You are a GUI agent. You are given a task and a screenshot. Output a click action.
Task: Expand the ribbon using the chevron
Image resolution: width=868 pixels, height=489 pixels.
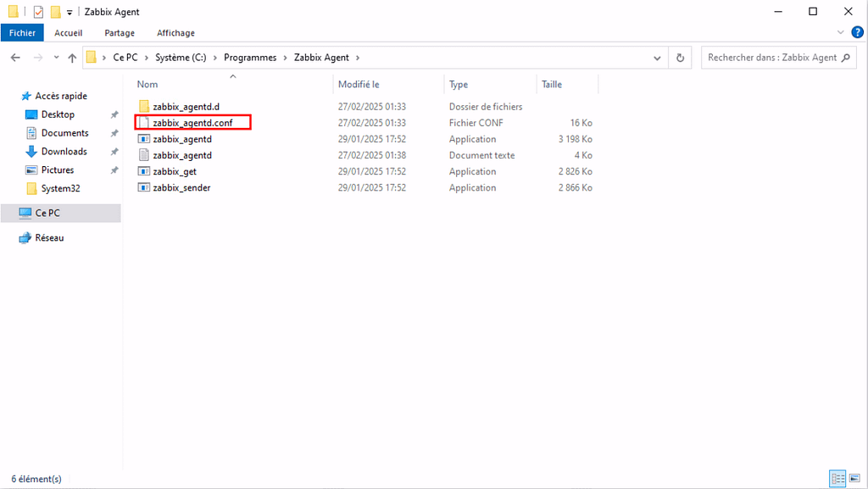(x=841, y=32)
